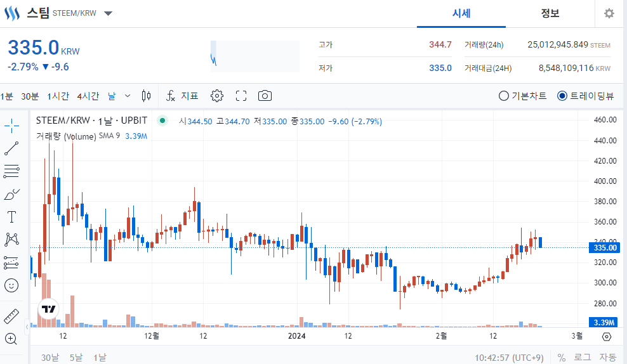Viewport: 627px width, 364px height.
Task: Set chart range to 30날
Action: pyautogui.click(x=50, y=358)
